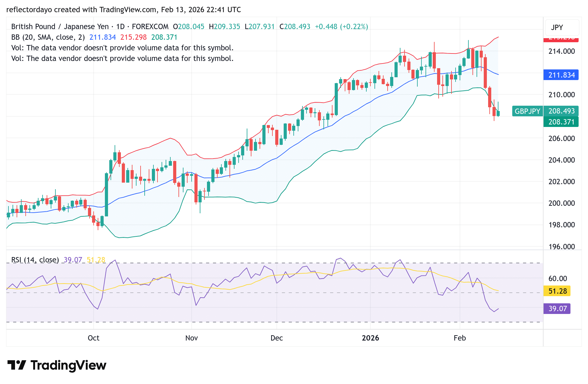Click the first Vol indicator error message

coord(122,48)
